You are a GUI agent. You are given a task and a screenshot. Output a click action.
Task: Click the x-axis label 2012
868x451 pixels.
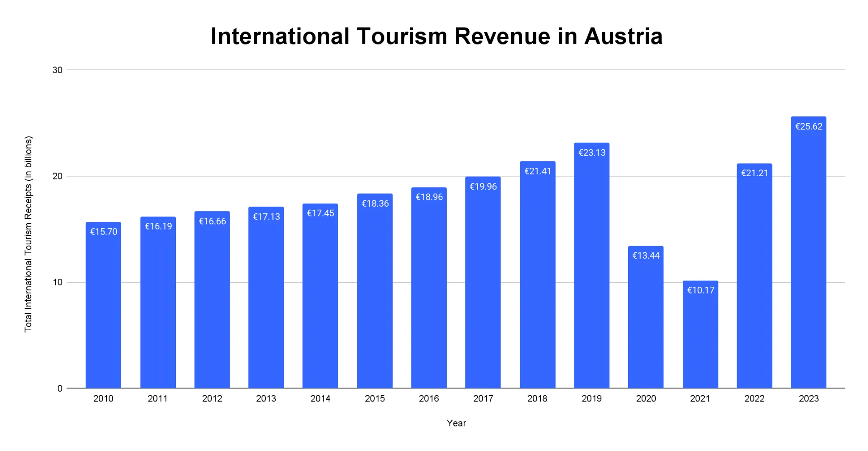click(212, 398)
